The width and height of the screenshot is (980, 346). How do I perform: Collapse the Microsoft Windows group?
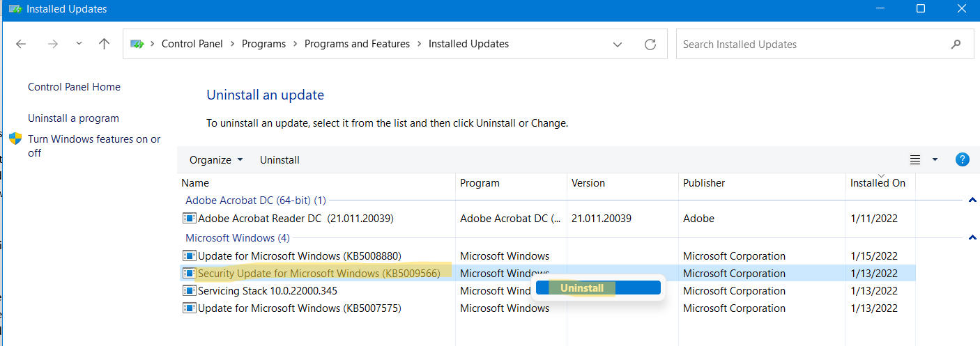pyautogui.click(x=972, y=238)
